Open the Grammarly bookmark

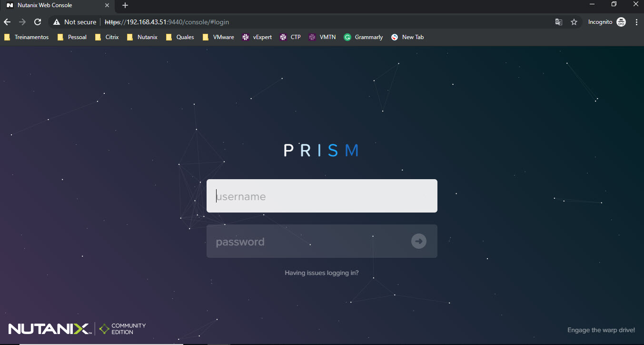(364, 37)
